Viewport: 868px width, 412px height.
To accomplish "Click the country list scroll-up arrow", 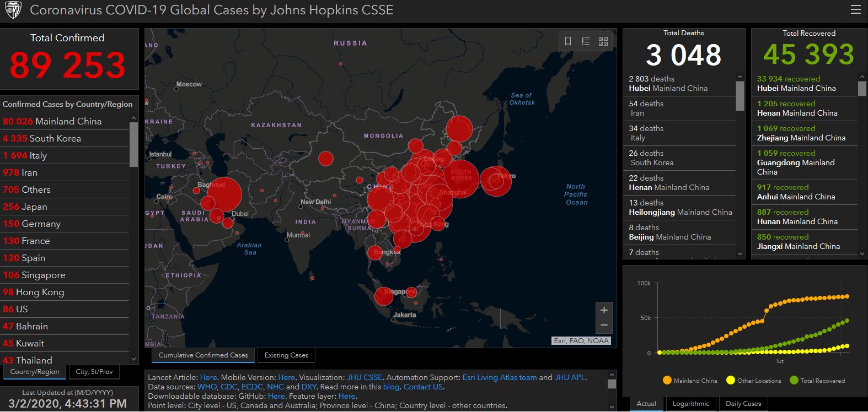I will tap(133, 117).
